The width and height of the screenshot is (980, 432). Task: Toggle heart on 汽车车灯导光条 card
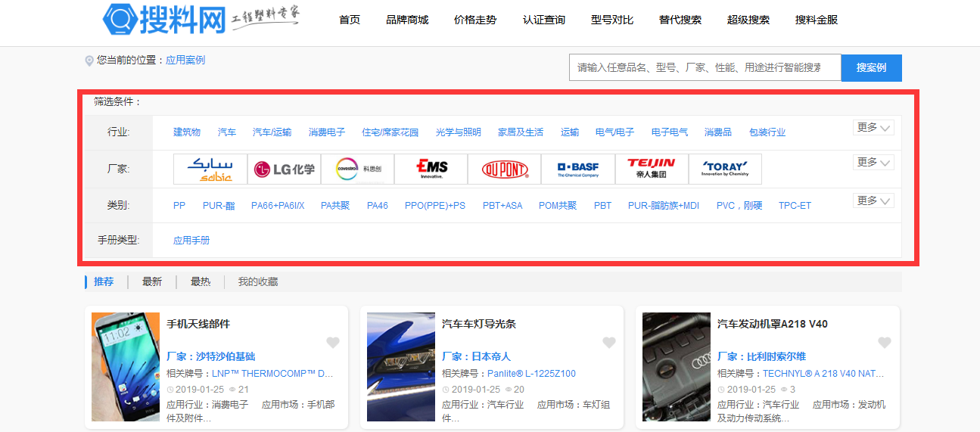[x=608, y=343]
